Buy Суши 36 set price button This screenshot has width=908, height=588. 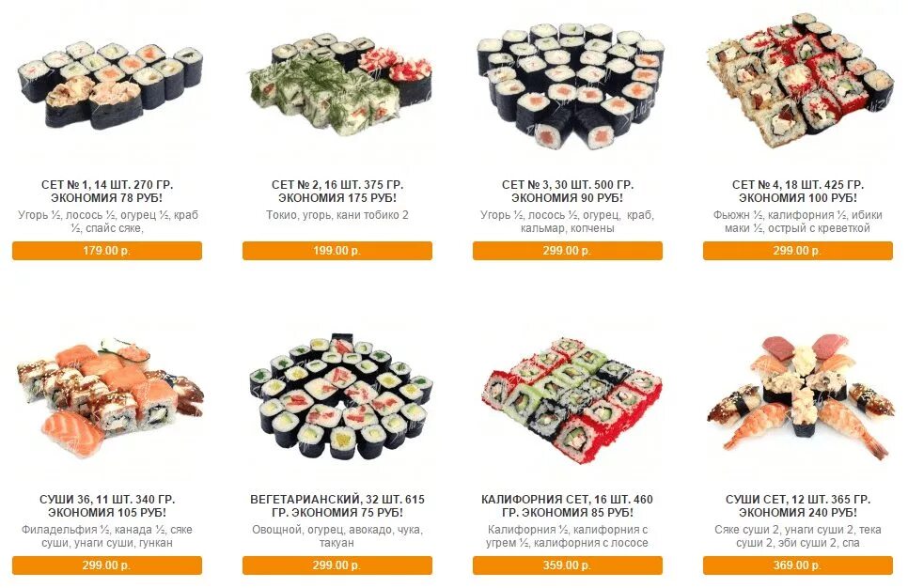[x=107, y=565]
